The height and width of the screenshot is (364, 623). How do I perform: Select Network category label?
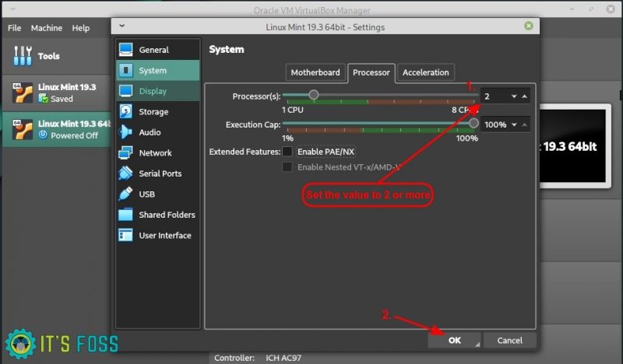click(155, 153)
